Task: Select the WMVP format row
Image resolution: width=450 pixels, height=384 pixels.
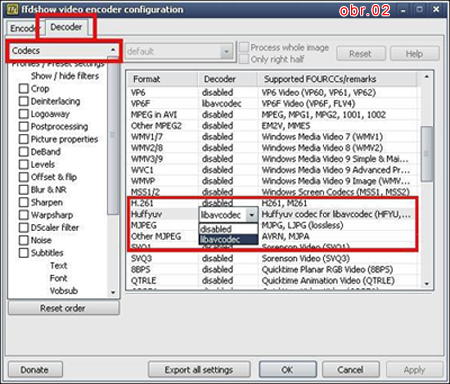Action: tap(273, 181)
